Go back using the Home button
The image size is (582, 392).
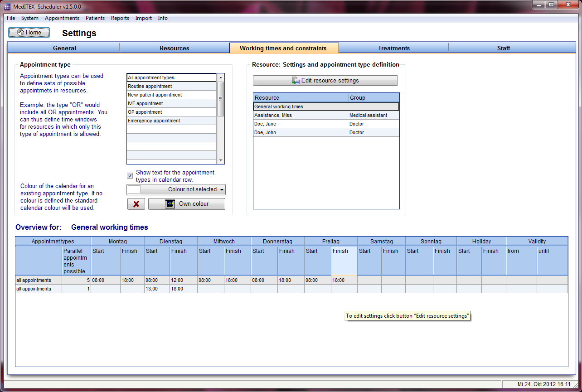(29, 33)
